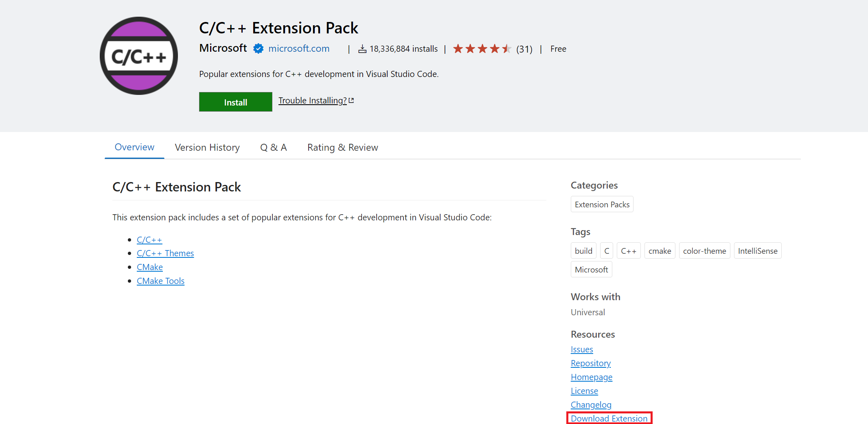Open the Rating & Review tab
This screenshot has height=424, width=868.
pos(343,147)
